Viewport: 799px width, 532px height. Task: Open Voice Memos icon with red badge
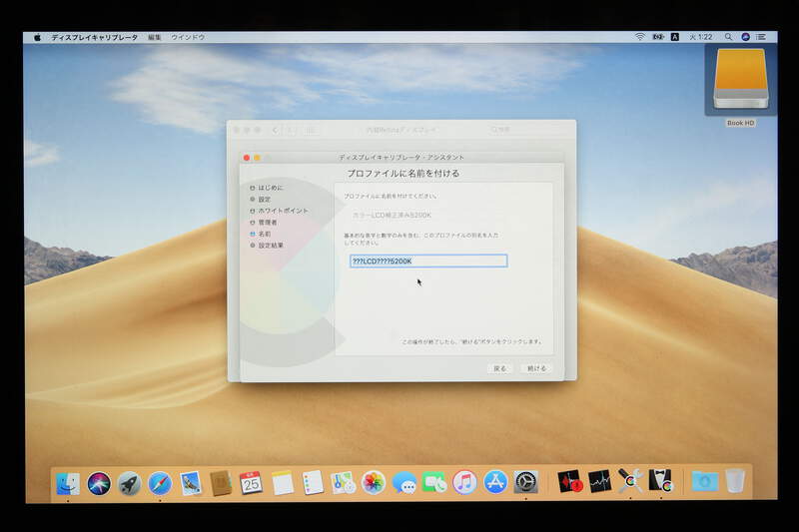[x=569, y=482]
